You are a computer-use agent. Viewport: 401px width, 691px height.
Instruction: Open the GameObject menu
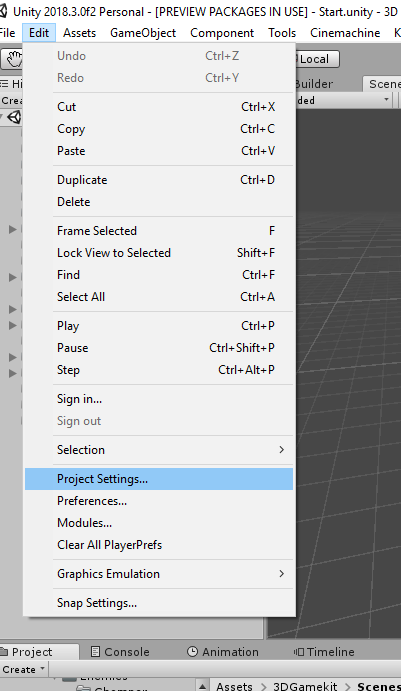tap(143, 33)
